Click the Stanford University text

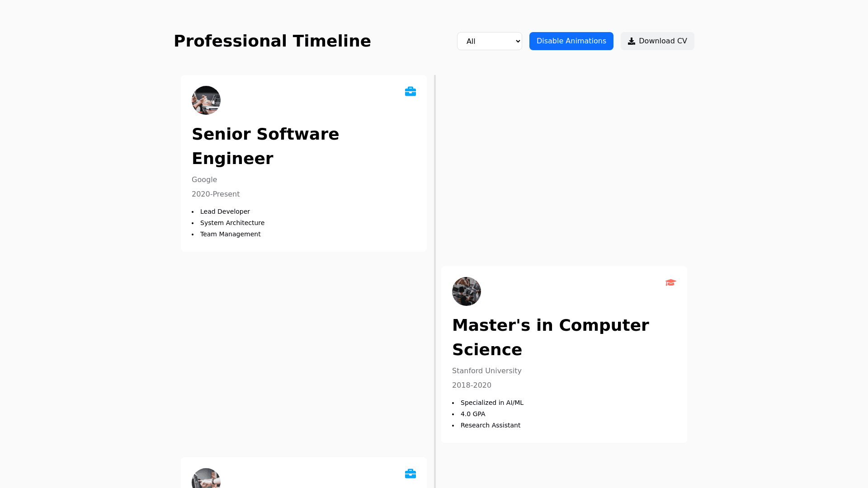pyautogui.click(x=486, y=371)
